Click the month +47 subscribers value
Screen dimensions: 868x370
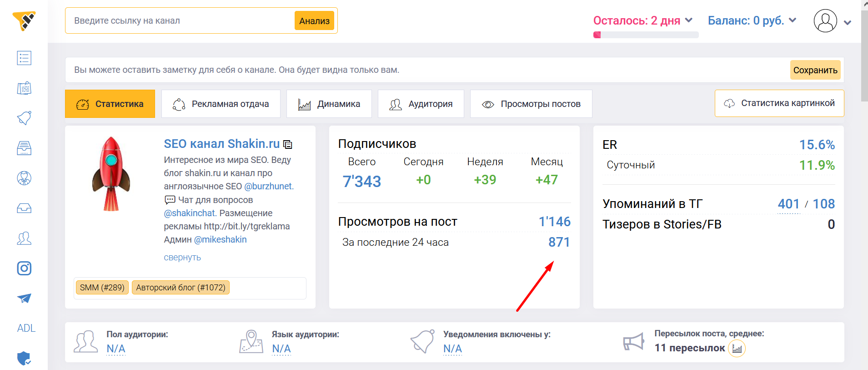[x=547, y=180]
